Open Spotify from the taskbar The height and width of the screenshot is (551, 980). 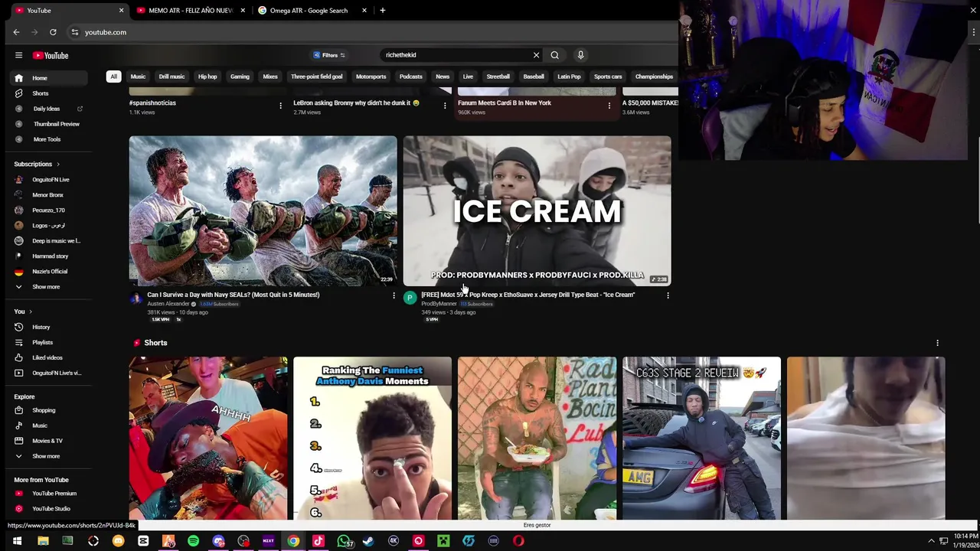click(193, 541)
